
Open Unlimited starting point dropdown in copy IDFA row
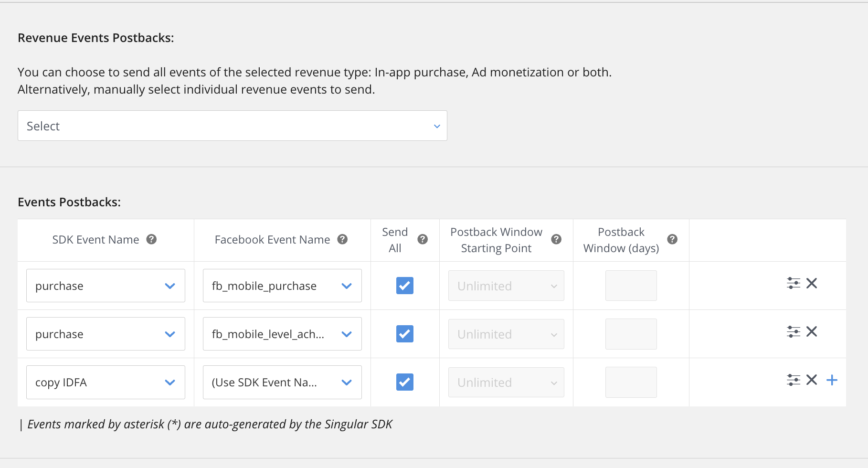click(506, 382)
